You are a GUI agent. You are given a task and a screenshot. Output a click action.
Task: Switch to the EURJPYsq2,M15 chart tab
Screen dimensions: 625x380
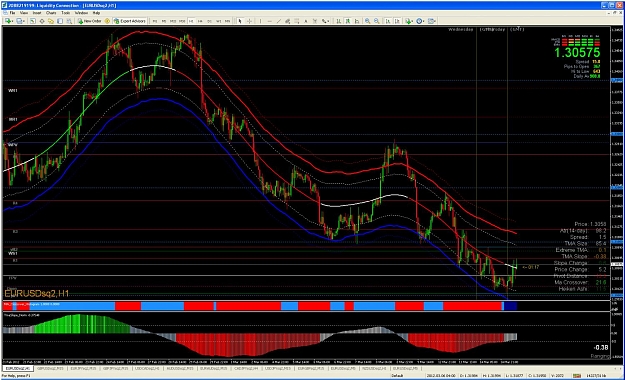[x=83, y=368]
